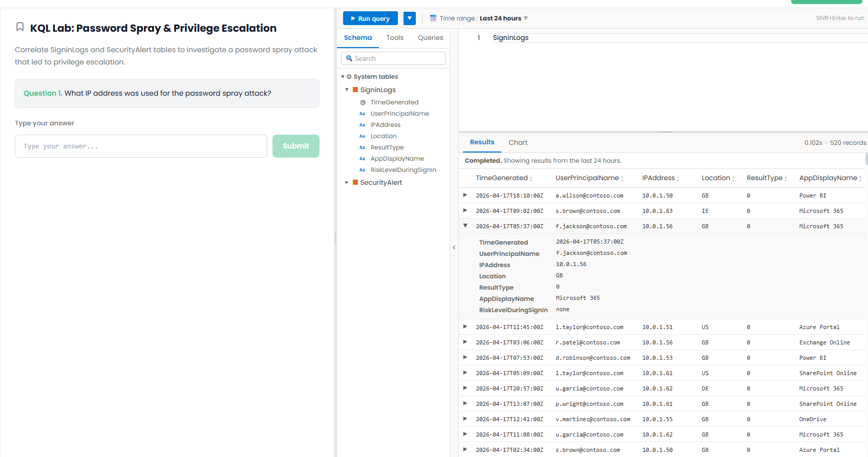Click the clock icon beside TimeGenerated in schema
This screenshot has width=868, height=457.
[363, 102]
